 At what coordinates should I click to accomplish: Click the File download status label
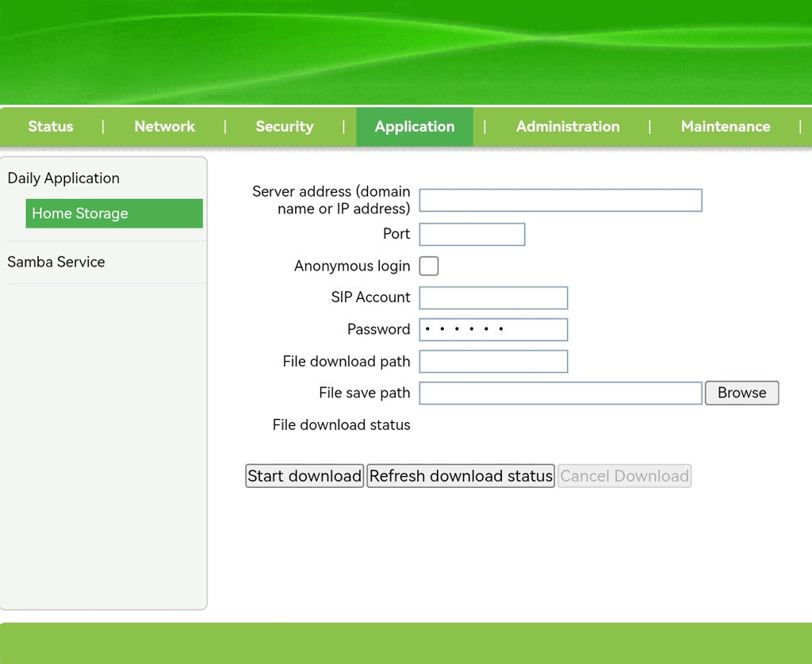click(x=341, y=425)
